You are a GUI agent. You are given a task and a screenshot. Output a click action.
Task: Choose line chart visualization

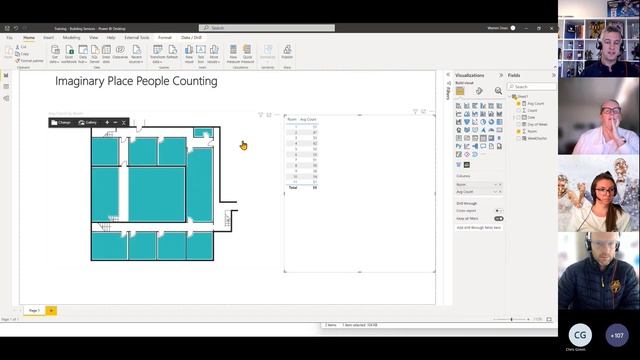459,114
